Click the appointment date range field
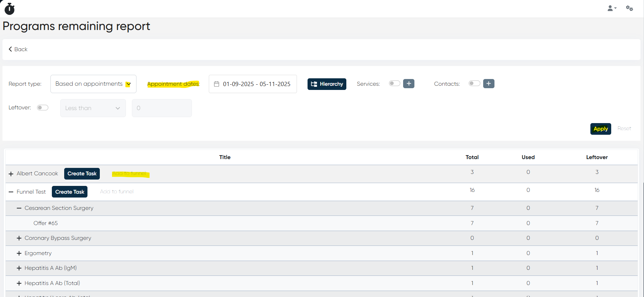 pos(256,84)
